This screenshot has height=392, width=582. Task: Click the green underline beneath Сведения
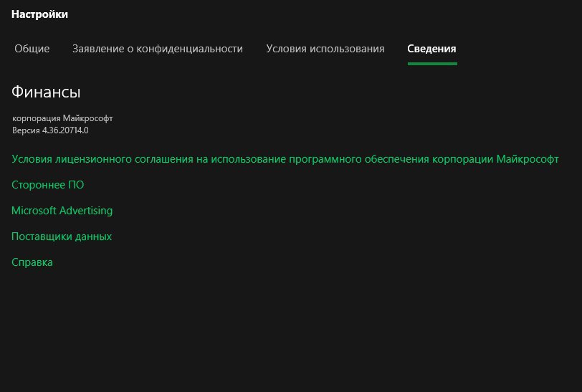coord(432,64)
